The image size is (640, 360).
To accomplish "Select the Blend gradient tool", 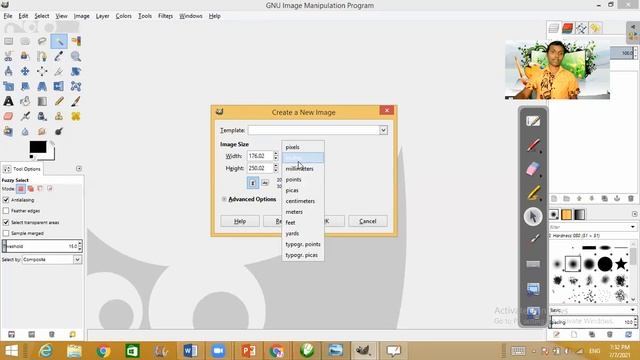I will pos(42,101).
